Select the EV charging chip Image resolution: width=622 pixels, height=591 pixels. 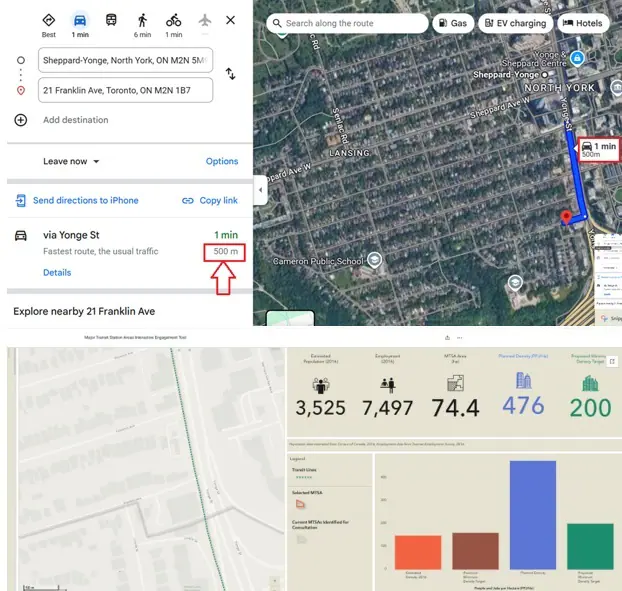click(514, 23)
